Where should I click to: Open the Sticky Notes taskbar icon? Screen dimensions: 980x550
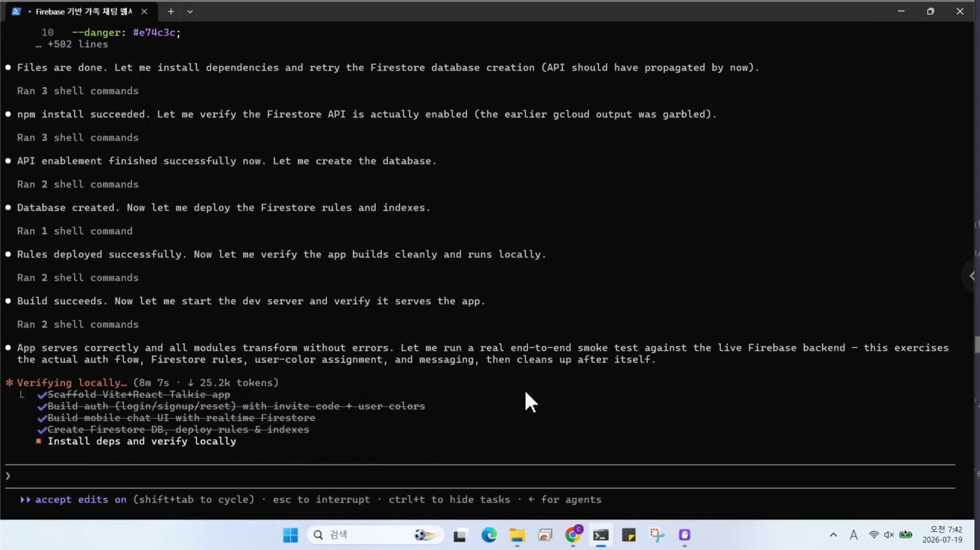pos(629,535)
